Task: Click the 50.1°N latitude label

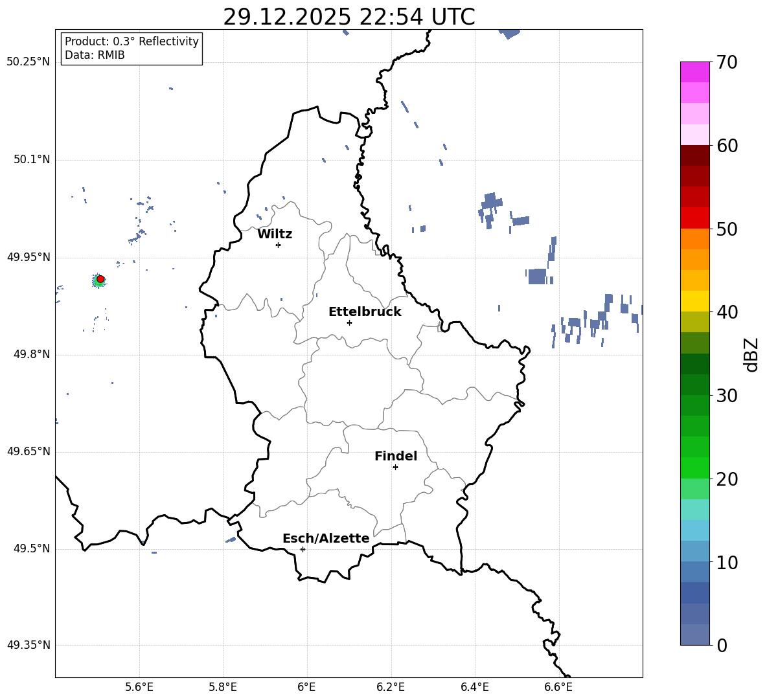Action: (32, 159)
